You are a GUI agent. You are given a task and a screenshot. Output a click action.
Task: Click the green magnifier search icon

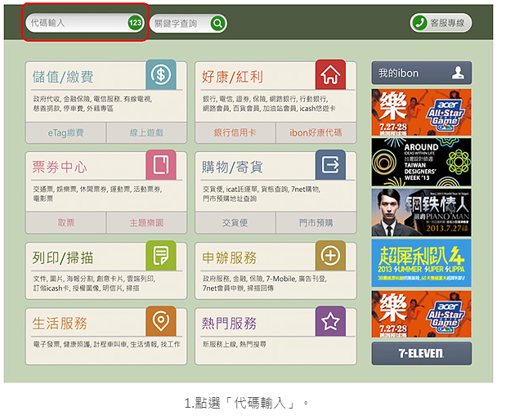point(217,23)
